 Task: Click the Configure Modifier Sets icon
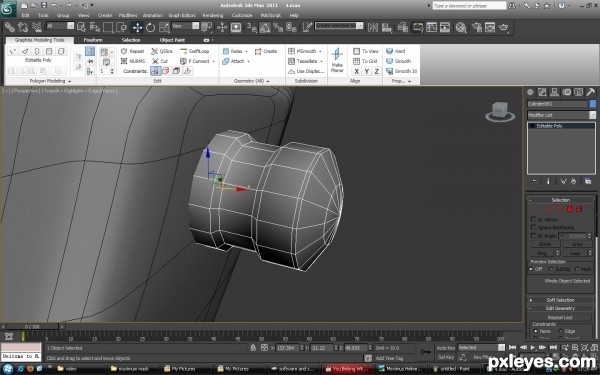[588, 181]
